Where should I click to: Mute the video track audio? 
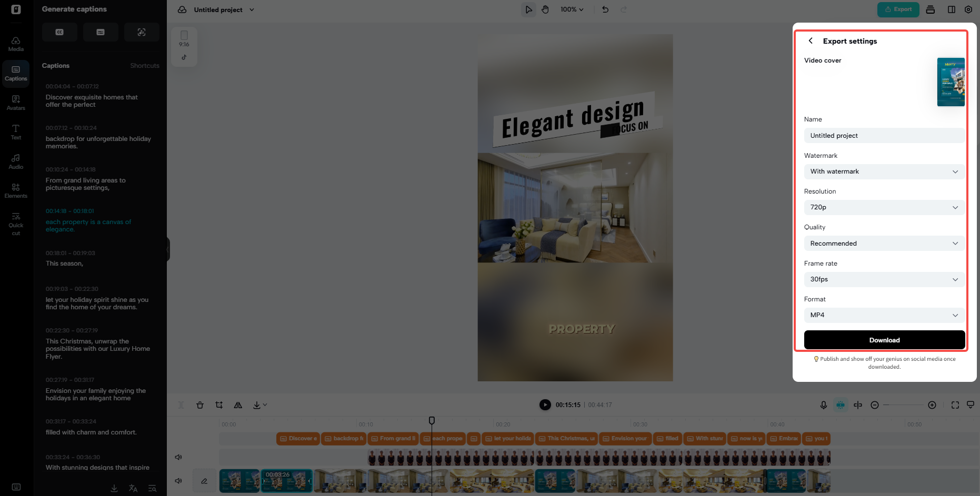[179, 481]
